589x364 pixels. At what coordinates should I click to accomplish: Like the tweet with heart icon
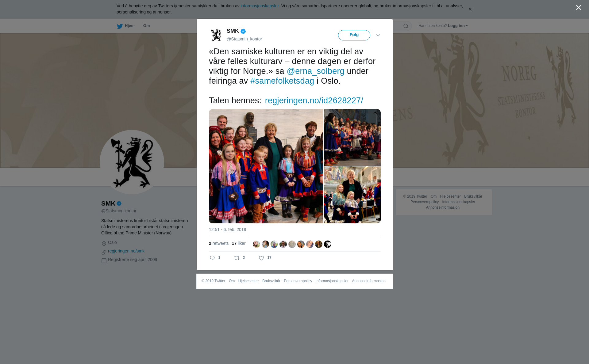[x=261, y=258]
